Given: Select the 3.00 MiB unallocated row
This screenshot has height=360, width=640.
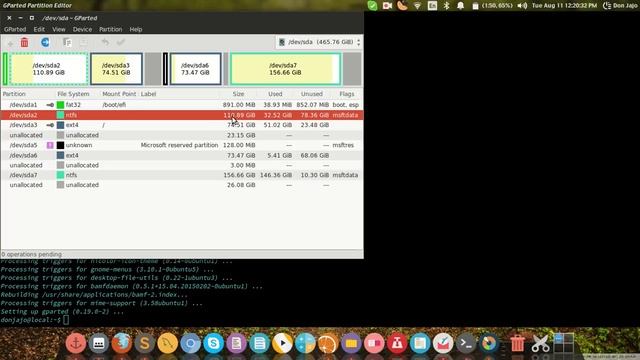Looking at the screenshot, I should (182, 165).
